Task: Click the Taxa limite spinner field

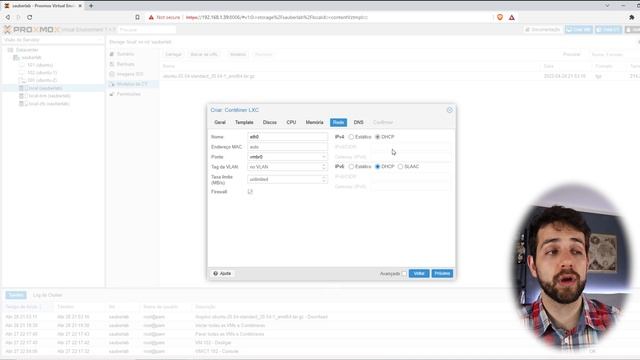Action: (x=287, y=179)
